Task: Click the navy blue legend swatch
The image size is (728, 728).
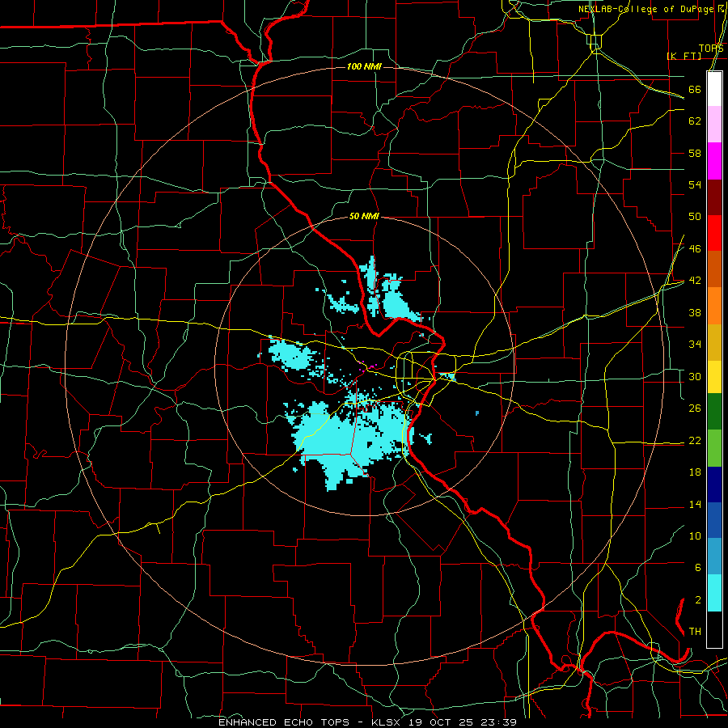Action: click(714, 485)
